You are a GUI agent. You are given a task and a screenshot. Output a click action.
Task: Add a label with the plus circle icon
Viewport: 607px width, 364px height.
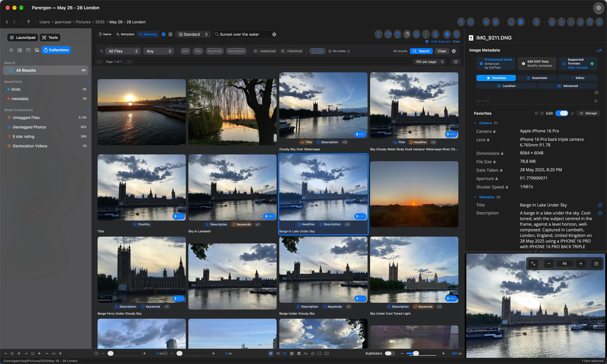(596, 101)
